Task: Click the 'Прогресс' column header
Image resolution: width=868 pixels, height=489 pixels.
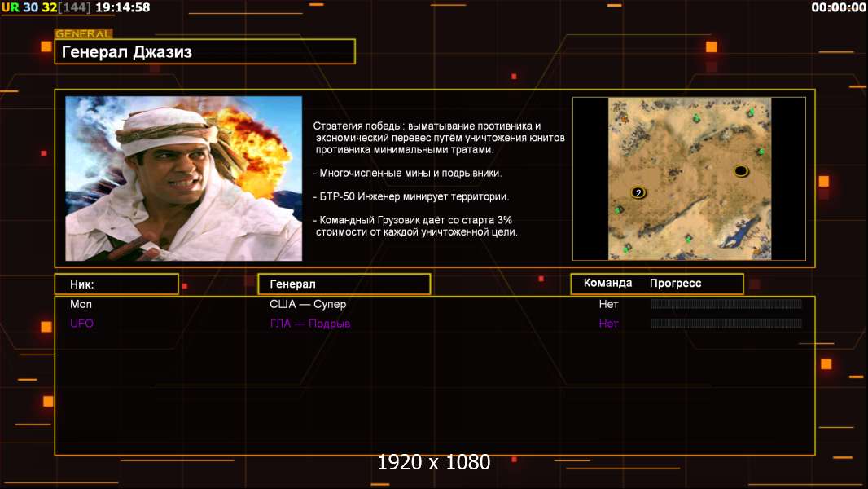Action: (675, 283)
